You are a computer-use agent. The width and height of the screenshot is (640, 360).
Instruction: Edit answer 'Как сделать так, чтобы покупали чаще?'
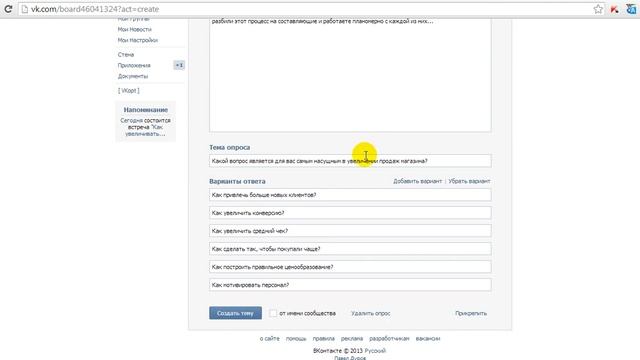coord(350,249)
